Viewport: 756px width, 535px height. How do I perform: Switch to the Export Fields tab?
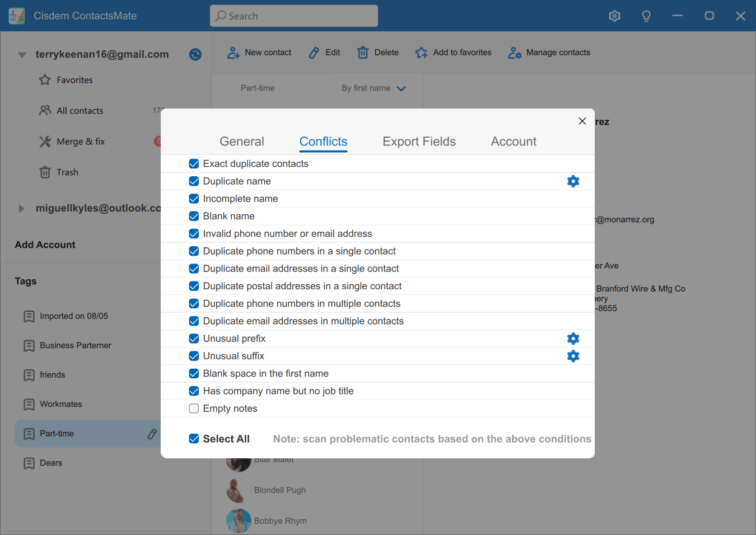(419, 142)
